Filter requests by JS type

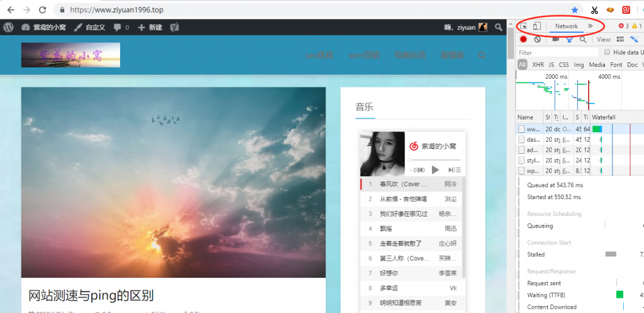pyautogui.click(x=551, y=65)
